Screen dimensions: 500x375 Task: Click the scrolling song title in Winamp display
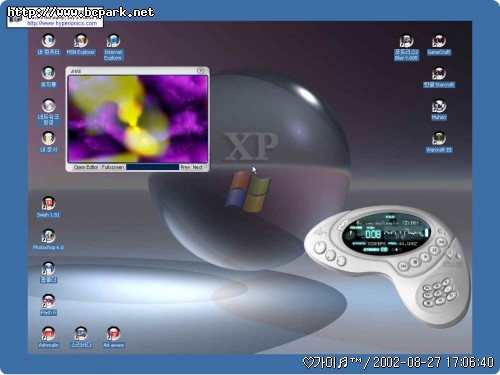point(387,223)
